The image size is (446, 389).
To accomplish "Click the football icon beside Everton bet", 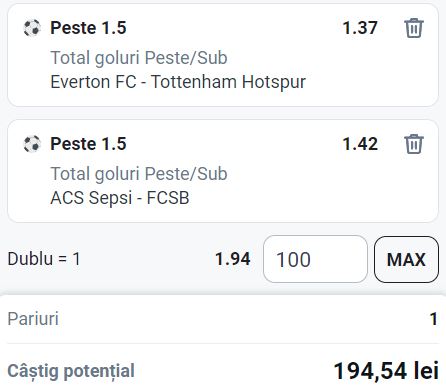I will 32,28.
